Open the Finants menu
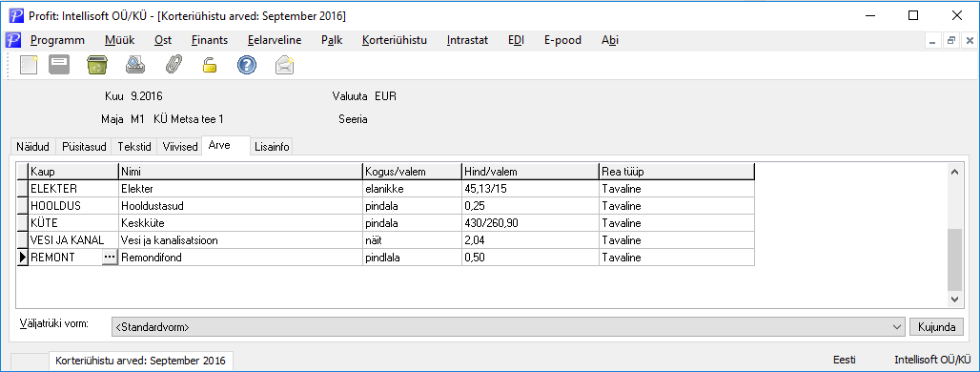This screenshot has height=372, width=980. (210, 40)
